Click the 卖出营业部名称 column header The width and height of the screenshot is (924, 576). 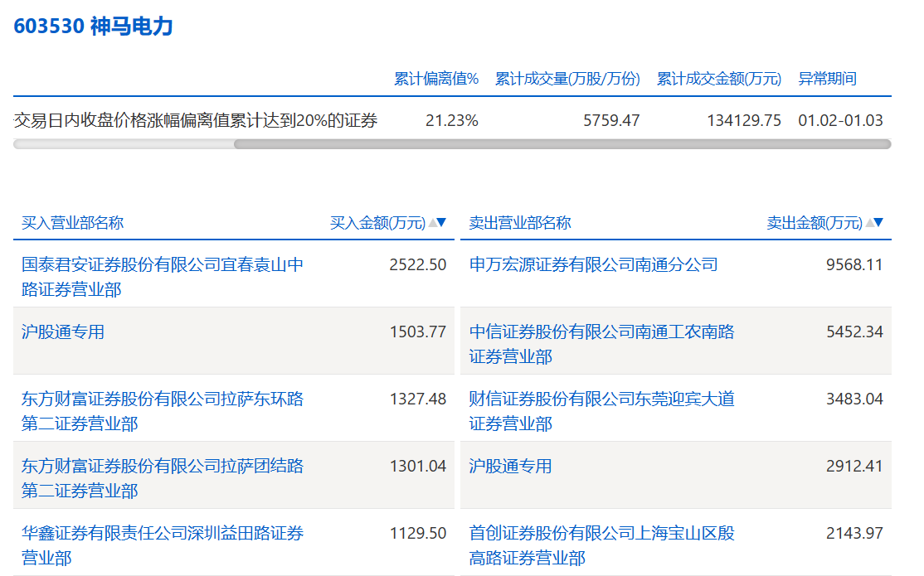pyautogui.click(x=520, y=223)
